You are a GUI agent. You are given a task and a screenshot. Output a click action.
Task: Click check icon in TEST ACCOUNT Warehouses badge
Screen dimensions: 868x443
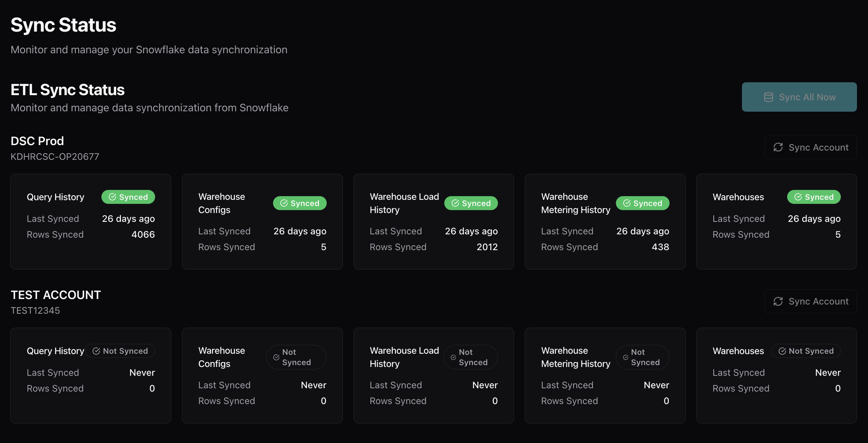[x=782, y=351]
